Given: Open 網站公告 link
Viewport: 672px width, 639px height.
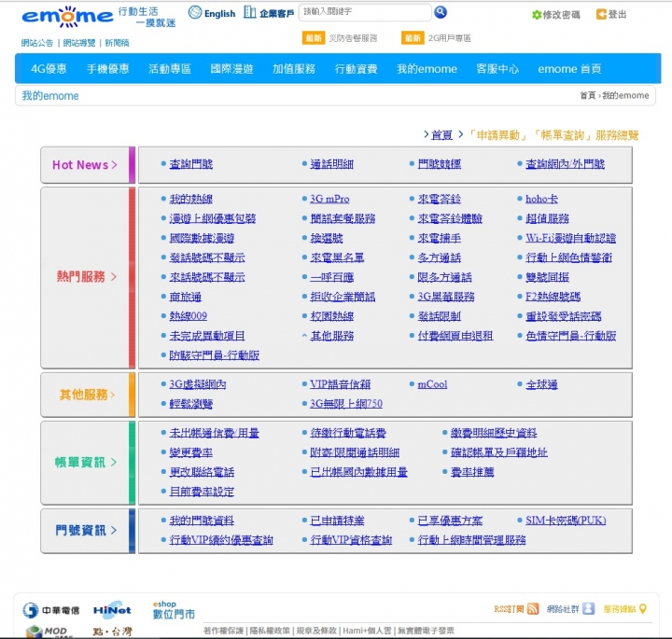Looking at the screenshot, I should click(37, 43).
